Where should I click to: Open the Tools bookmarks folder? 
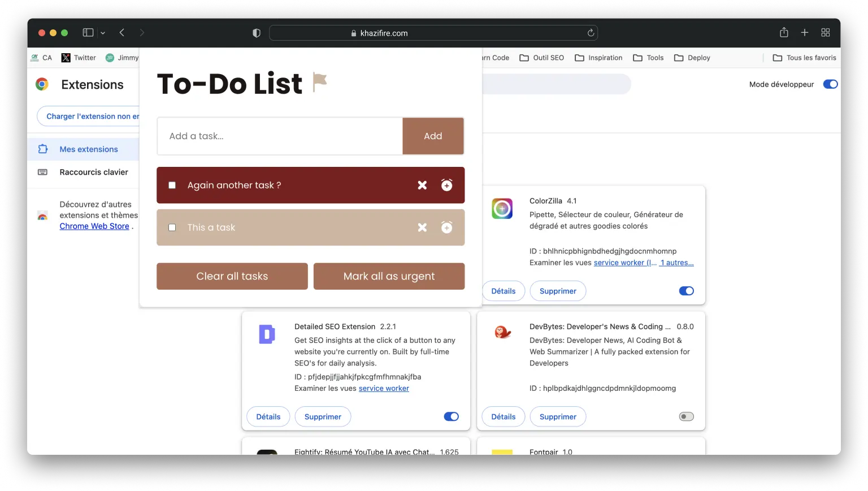coord(648,58)
